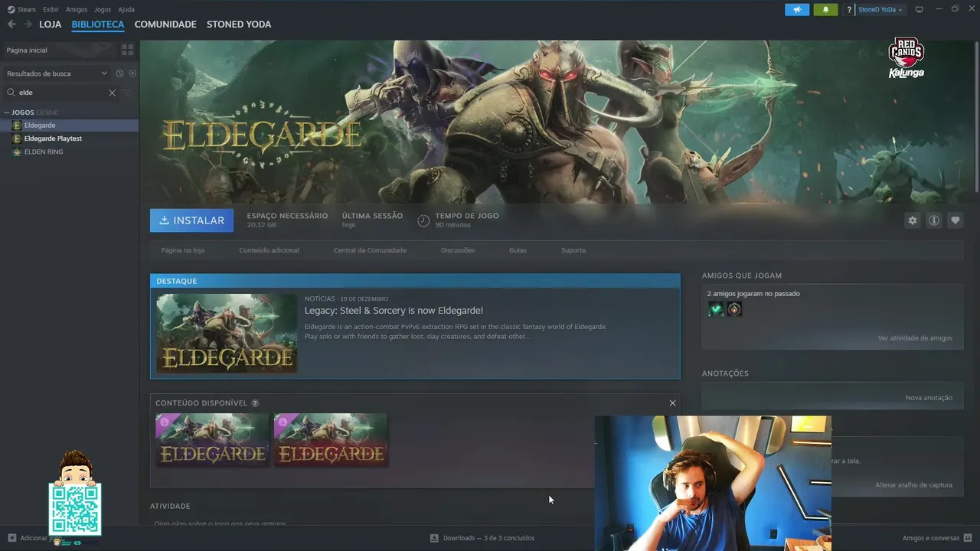Open game settings gear icon
Viewport: 980px width, 551px height.
(912, 220)
